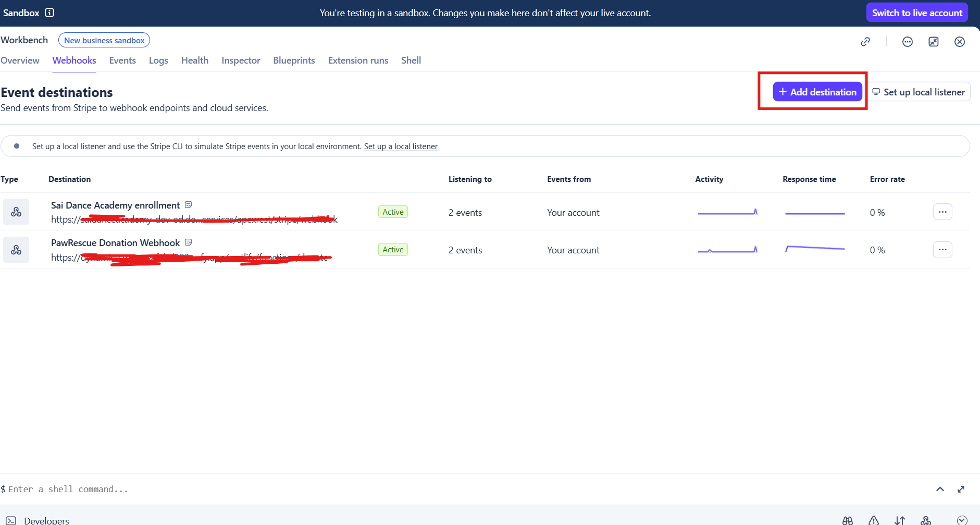
Task: Click the Active badge for Sai Dance Academy
Action: pos(393,212)
